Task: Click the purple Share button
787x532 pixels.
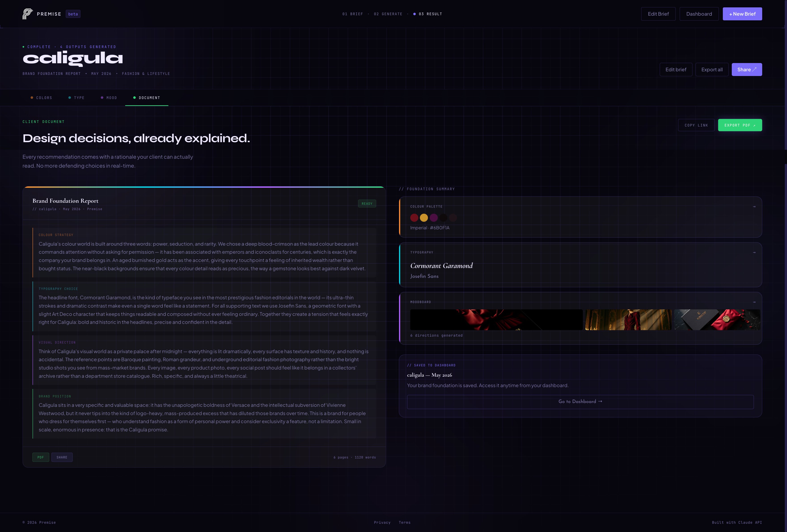Action: coord(747,70)
